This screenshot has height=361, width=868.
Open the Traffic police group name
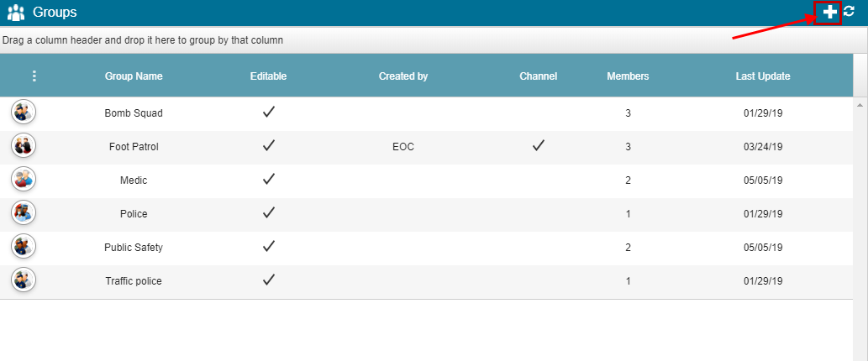[134, 281]
